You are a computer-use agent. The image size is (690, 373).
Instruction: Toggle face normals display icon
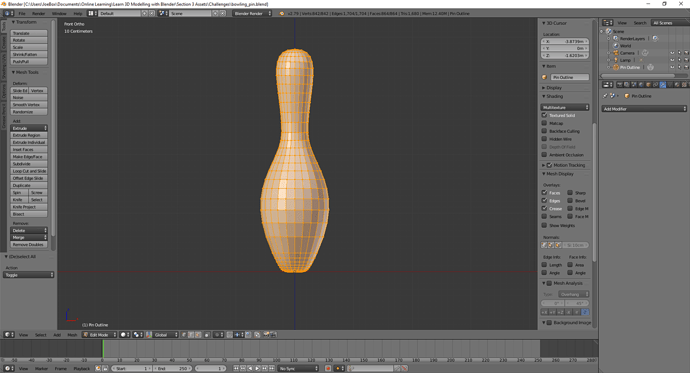coord(558,245)
